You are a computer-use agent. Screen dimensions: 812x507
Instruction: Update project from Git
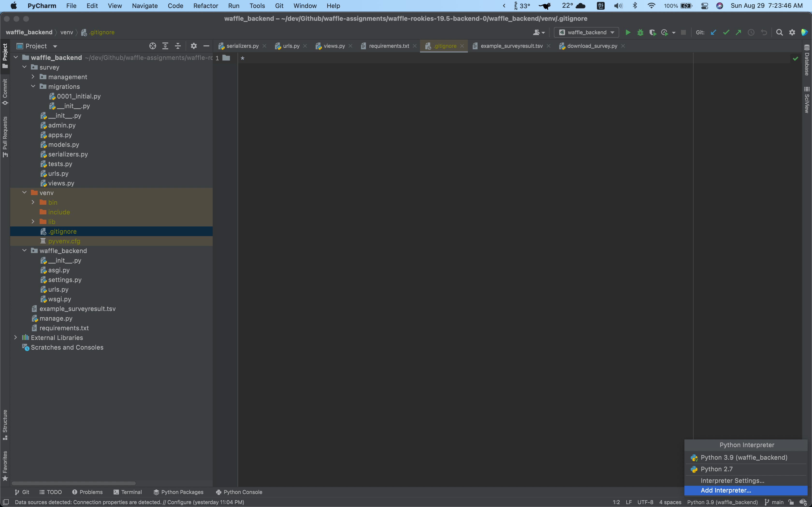(713, 32)
